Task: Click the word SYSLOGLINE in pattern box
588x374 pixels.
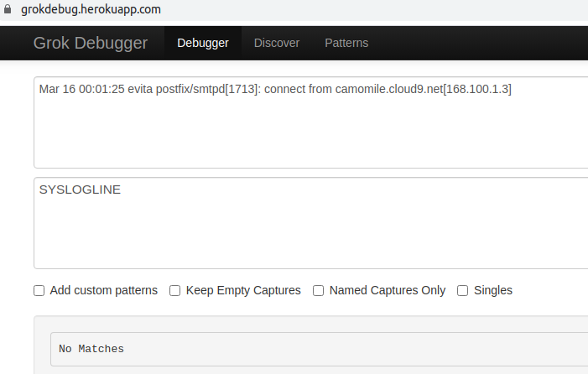Action: 80,190
